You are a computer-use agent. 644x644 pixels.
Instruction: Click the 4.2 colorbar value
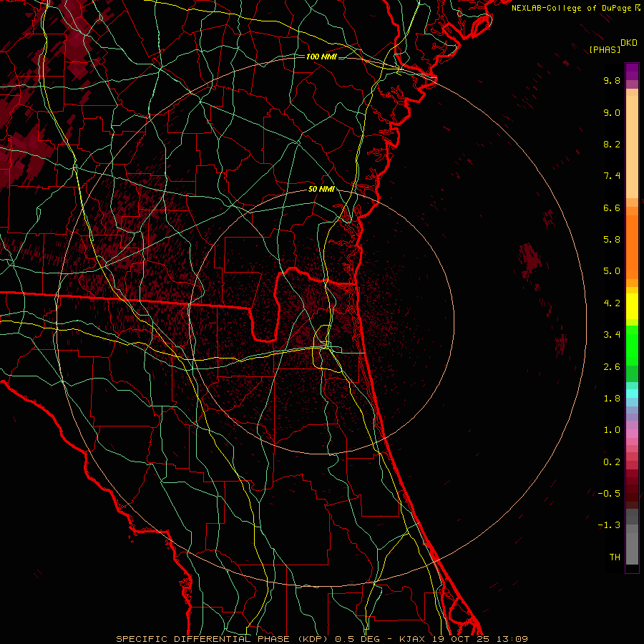(x=612, y=303)
